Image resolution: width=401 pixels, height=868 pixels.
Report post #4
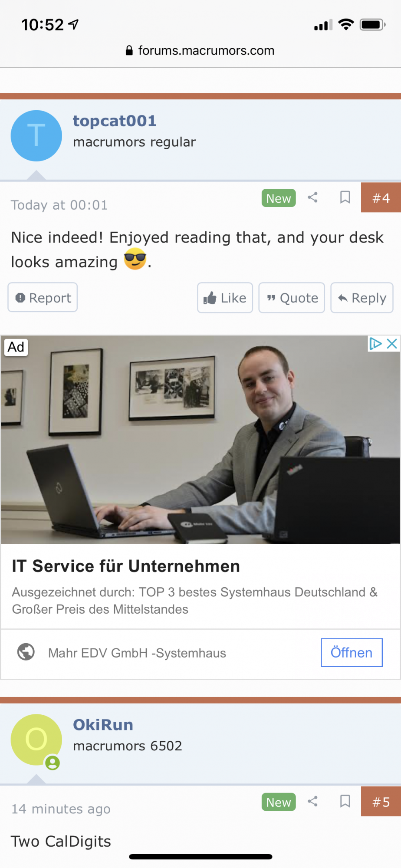[43, 298]
